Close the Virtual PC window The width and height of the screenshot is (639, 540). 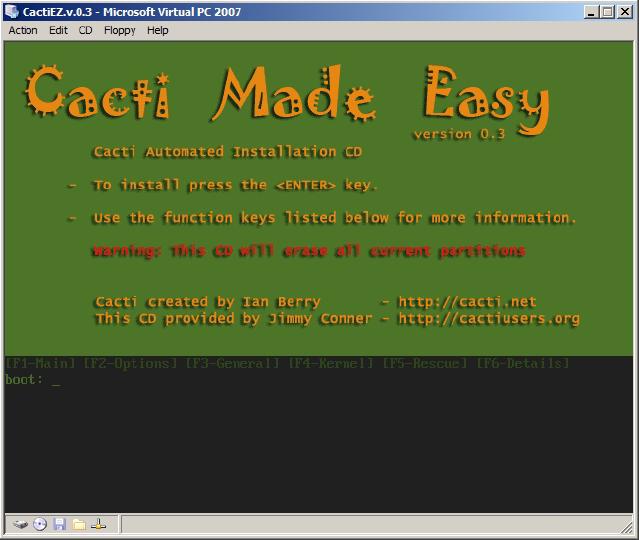625,12
